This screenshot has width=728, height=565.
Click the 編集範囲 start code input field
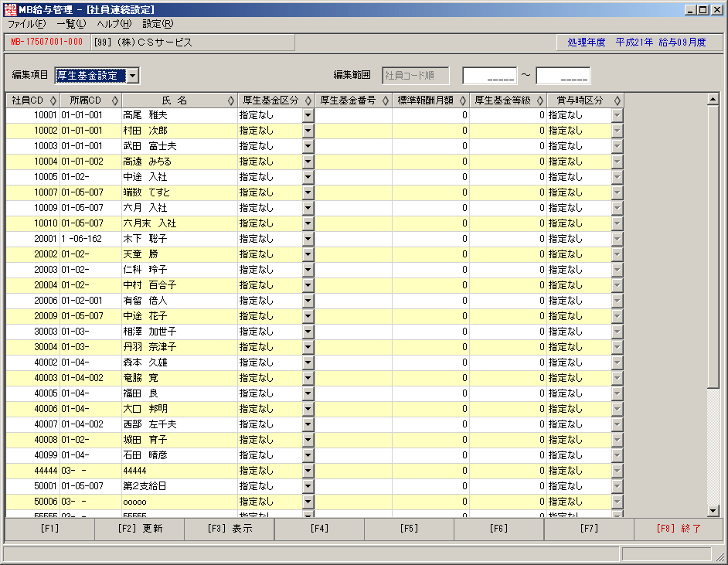click(x=490, y=76)
